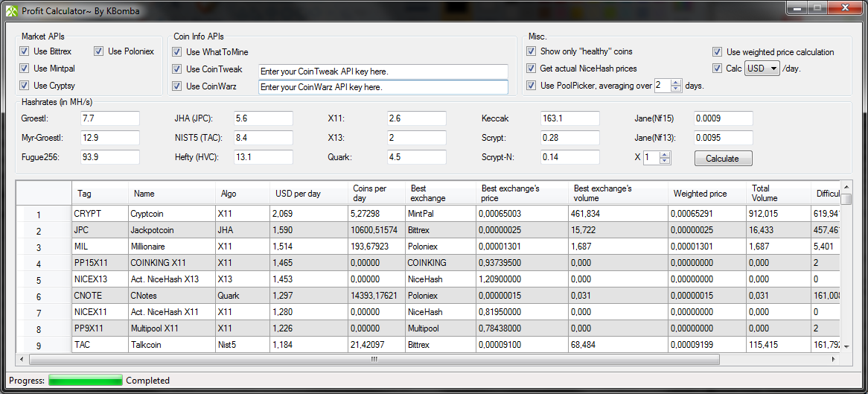This screenshot has width=868, height=394.
Task: Click vertical scrollbar up arrow of table
Action: pyautogui.click(x=846, y=185)
